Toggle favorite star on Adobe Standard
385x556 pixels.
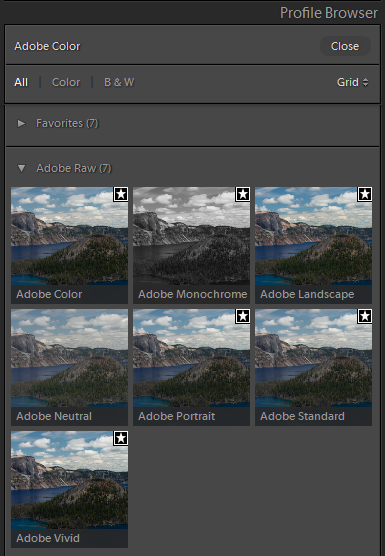[365, 316]
